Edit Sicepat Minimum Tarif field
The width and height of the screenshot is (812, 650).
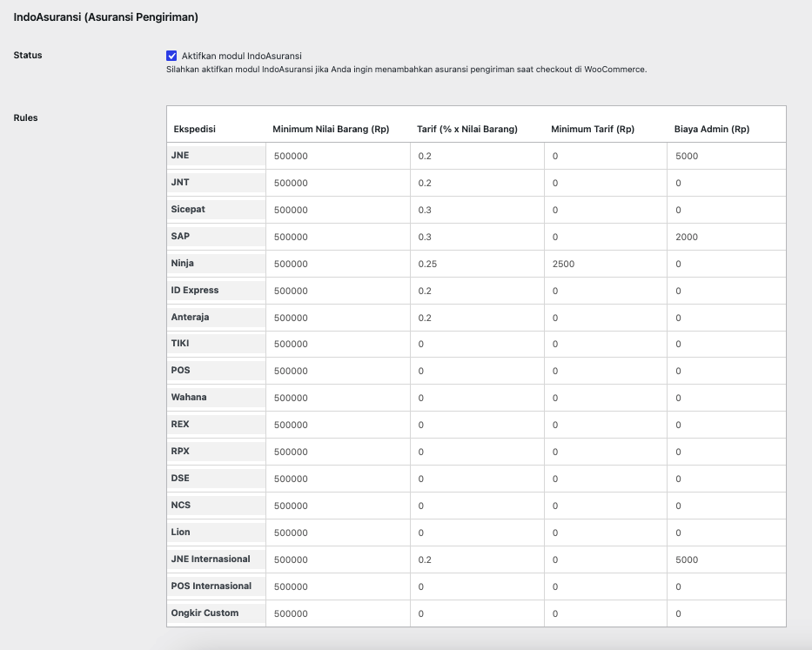tap(606, 210)
